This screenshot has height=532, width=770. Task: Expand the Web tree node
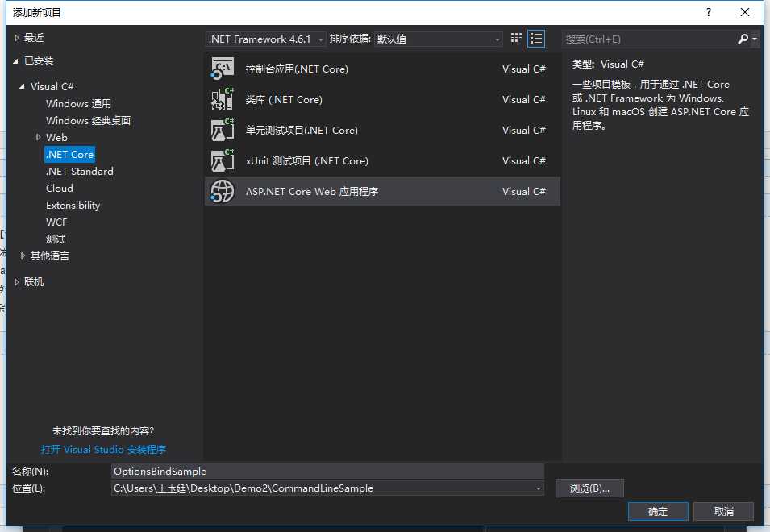39,137
